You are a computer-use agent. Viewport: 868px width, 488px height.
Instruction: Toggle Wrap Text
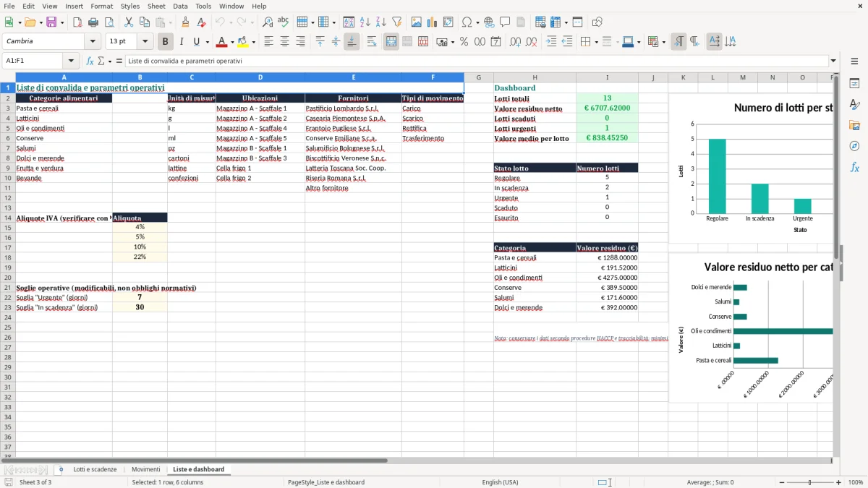coord(372,42)
